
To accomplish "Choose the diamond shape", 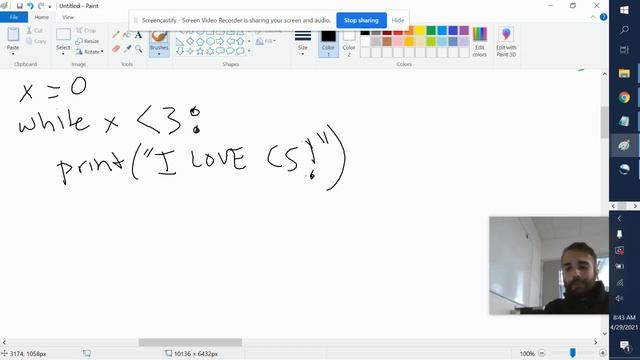I will 190,42.
